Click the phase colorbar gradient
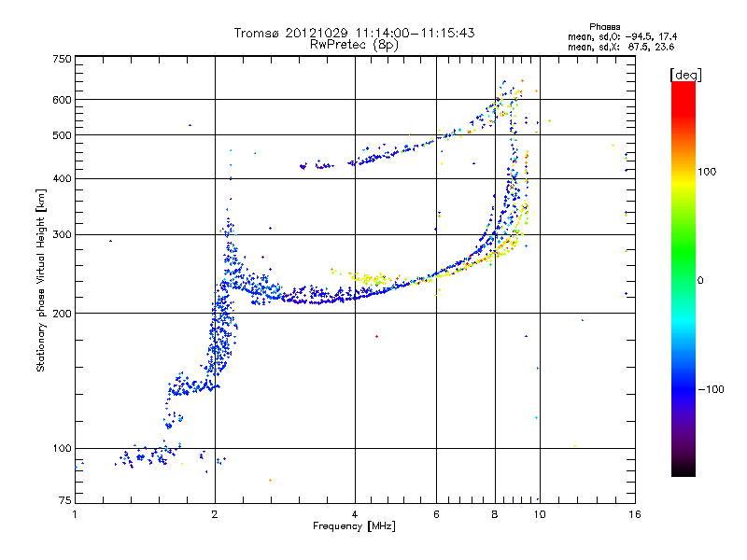 tap(684, 278)
